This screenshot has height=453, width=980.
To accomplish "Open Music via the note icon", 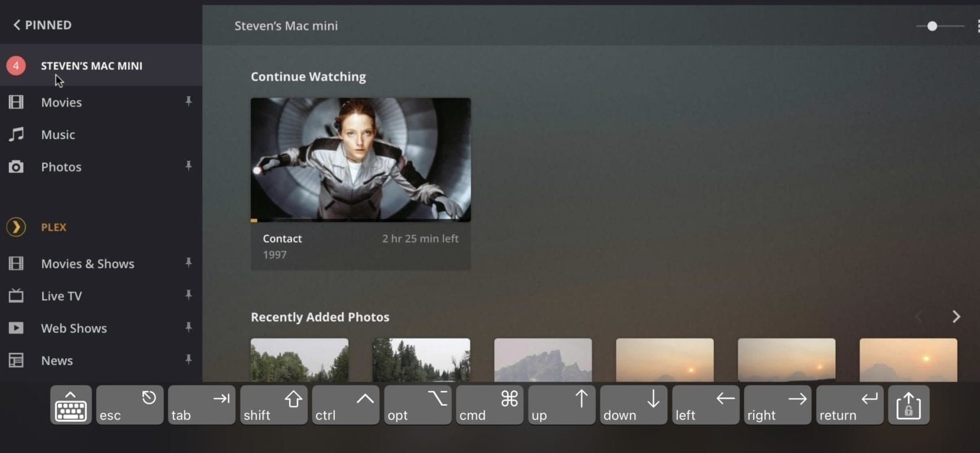I will click(16, 135).
